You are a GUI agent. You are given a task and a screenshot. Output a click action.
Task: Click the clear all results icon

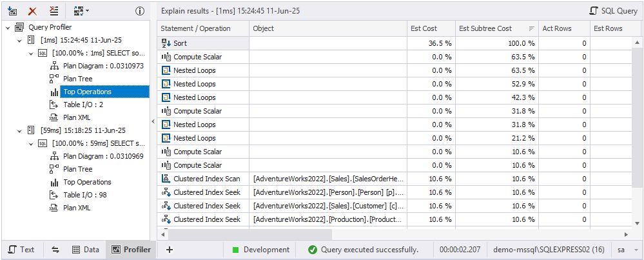(54, 11)
